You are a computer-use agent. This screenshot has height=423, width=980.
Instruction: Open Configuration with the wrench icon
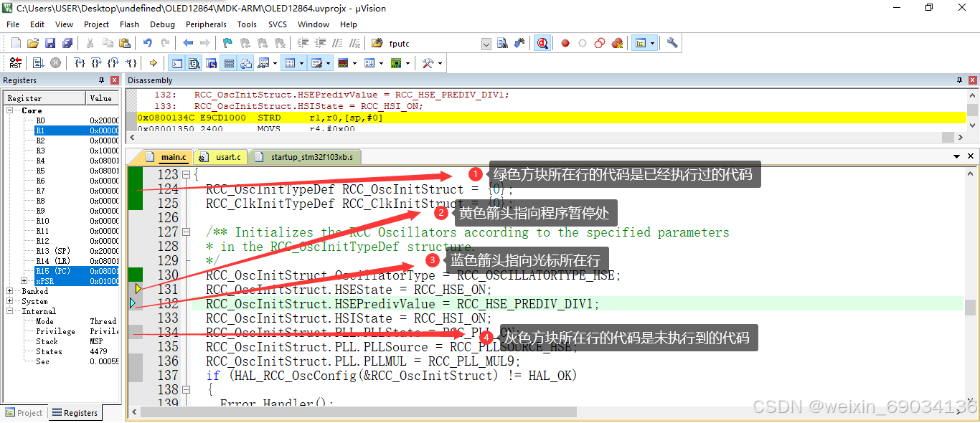(672, 43)
